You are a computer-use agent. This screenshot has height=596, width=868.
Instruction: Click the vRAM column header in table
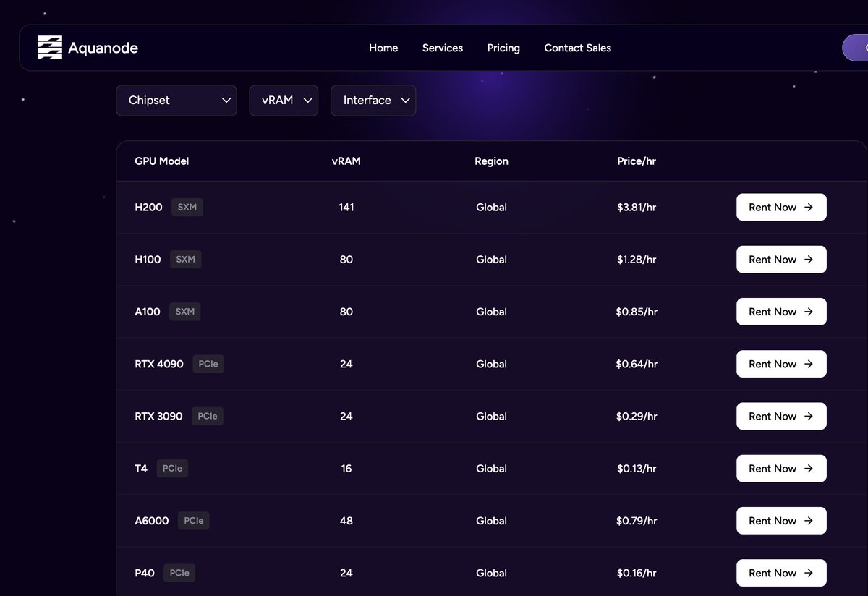click(346, 161)
